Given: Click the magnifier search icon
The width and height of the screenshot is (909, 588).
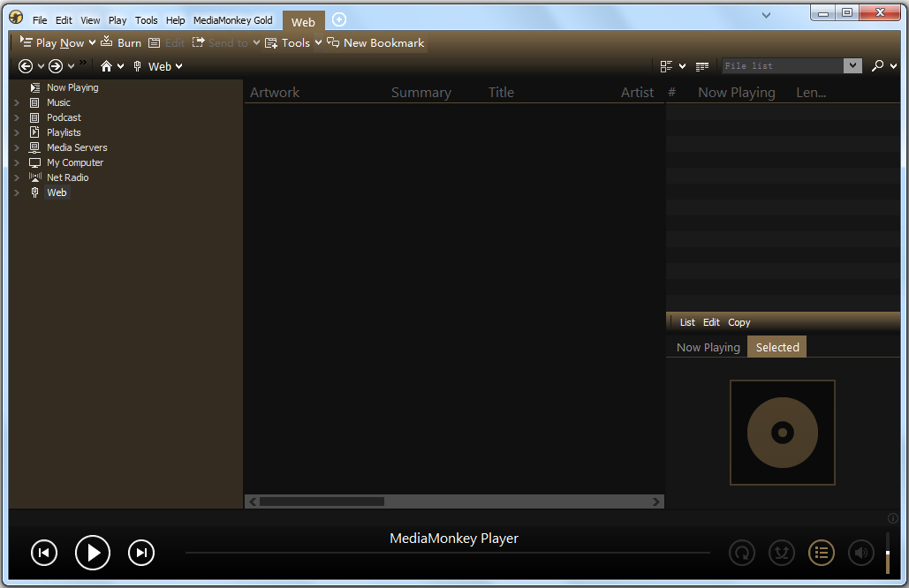Looking at the screenshot, I should pyautogui.click(x=878, y=66).
